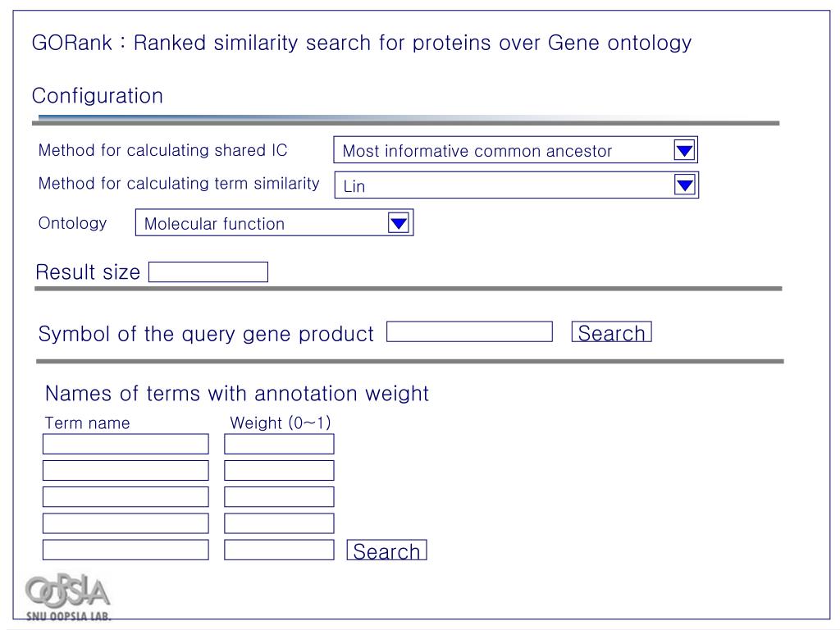The image size is (840, 630).
Task: Expand the term similarity method dropdown arrow
Action: pyautogui.click(x=685, y=185)
